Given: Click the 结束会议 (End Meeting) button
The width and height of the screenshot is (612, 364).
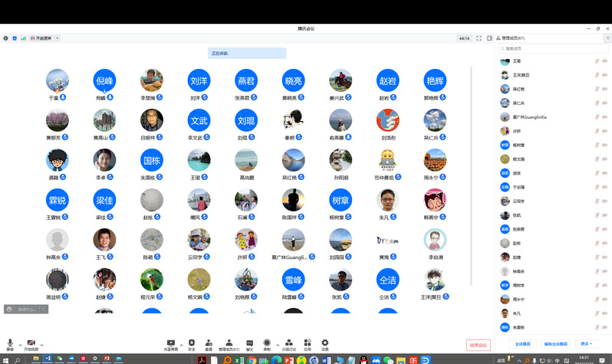Looking at the screenshot, I should (x=478, y=346).
